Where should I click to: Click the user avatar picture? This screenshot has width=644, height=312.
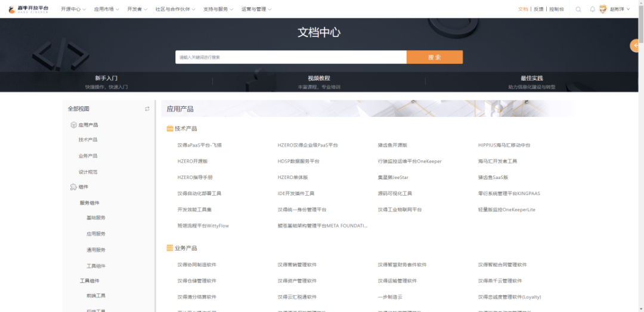pyautogui.click(x=603, y=9)
